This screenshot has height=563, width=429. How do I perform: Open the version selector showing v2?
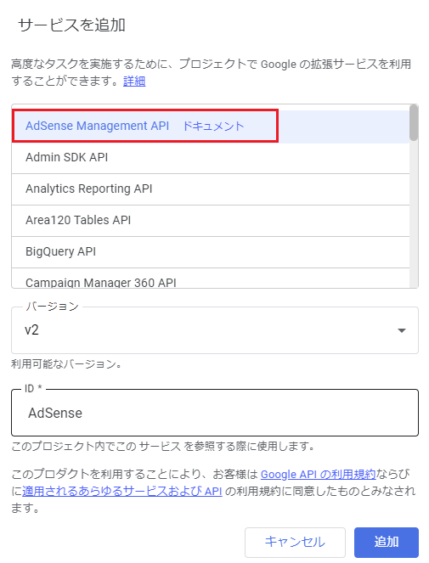[215, 330]
